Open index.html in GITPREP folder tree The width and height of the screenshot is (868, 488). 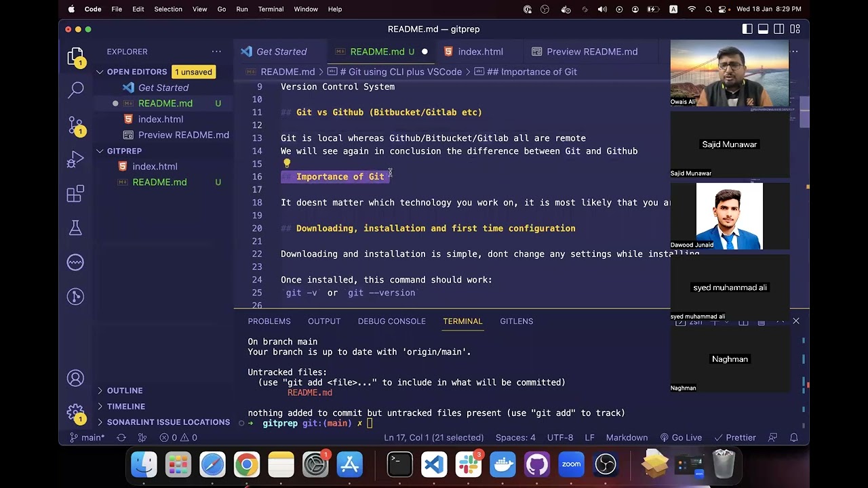pos(155,167)
